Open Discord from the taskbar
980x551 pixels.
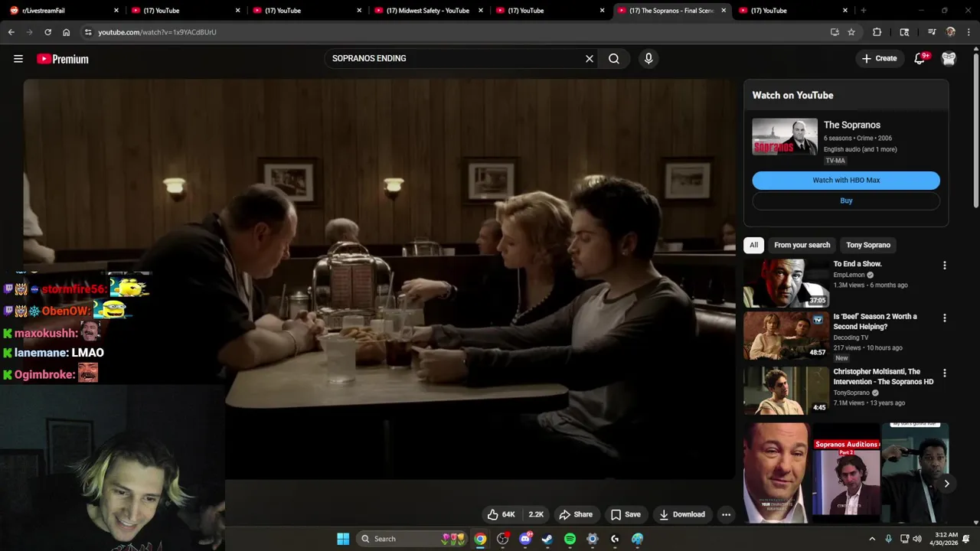click(x=525, y=539)
